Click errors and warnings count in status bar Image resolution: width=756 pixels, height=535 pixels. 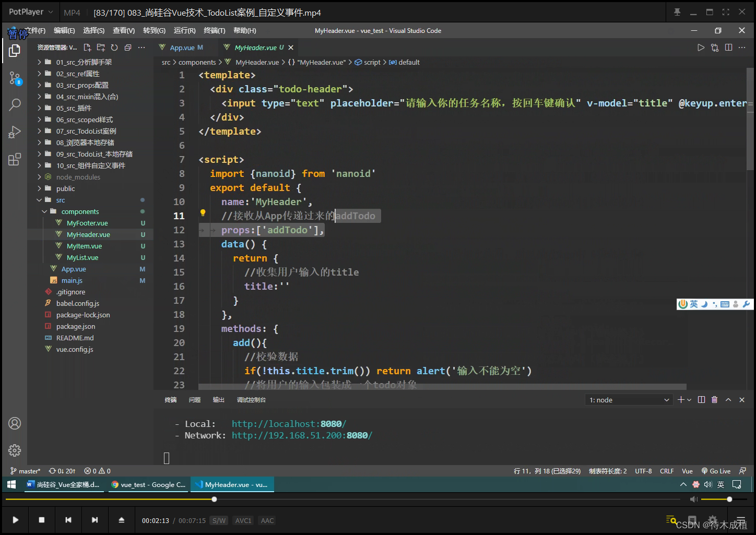[98, 471]
